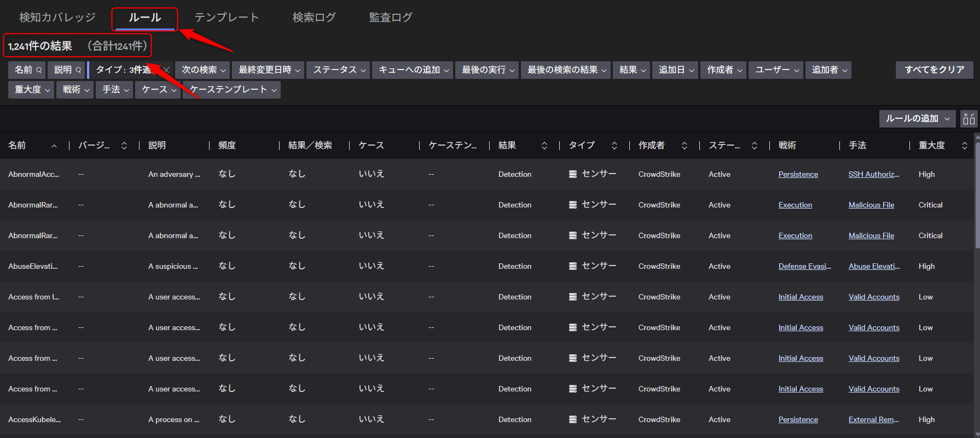The image size is (980, 438).
Task: Expand the 戦術 filter dropdown
Action: pyautogui.click(x=76, y=90)
